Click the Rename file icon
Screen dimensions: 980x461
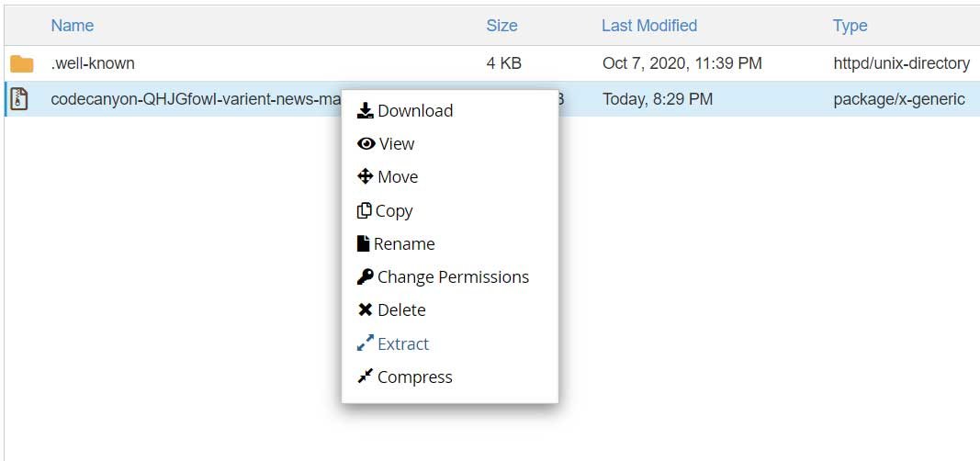pos(363,244)
